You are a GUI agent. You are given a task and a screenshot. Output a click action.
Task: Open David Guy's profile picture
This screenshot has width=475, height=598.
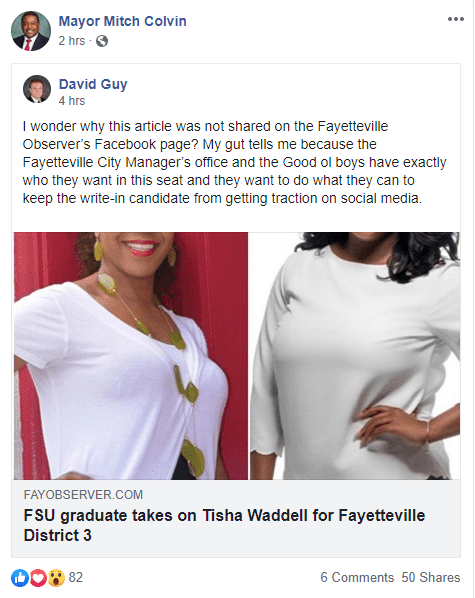pyautogui.click(x=37, y=89)
